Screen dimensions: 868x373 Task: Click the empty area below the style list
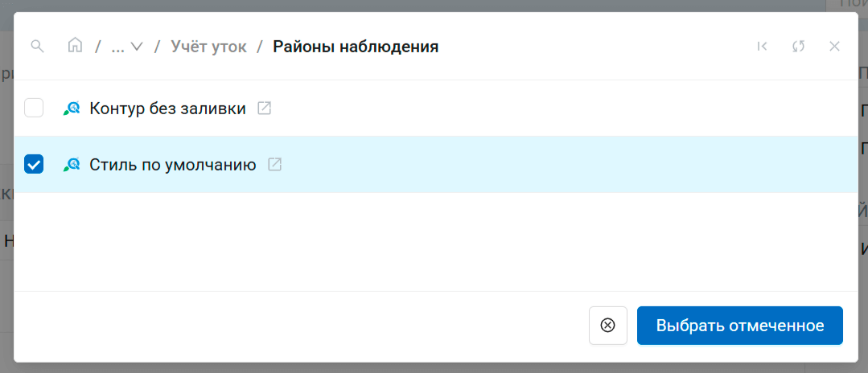click(434, 241)
